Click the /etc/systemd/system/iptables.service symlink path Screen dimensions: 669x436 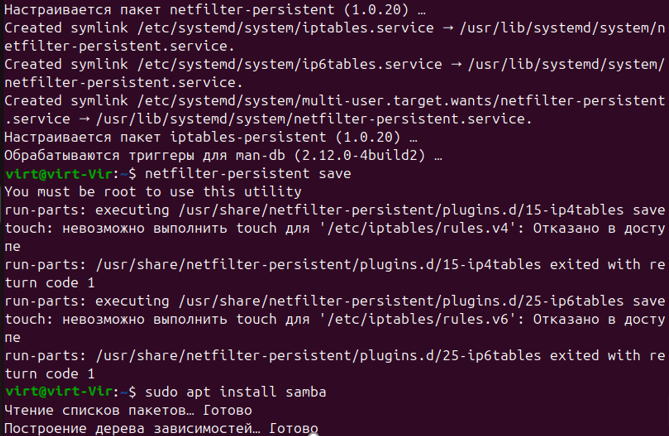click(285, 28)
